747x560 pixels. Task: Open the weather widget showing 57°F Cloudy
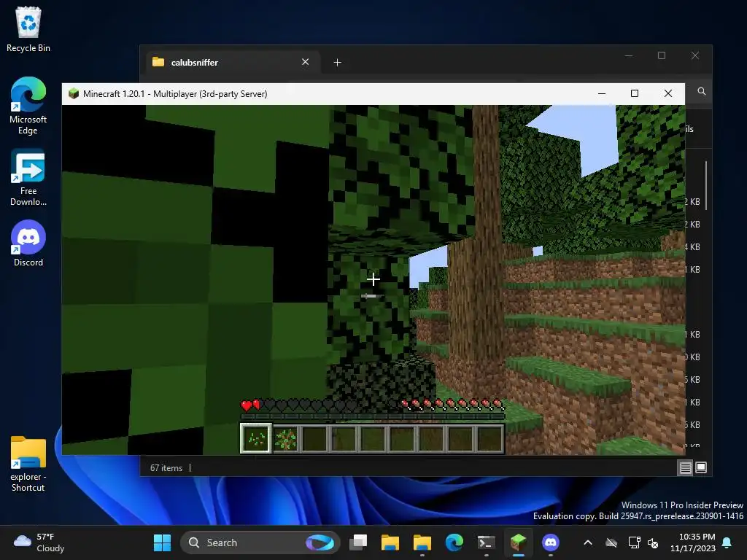coord(39,542)
